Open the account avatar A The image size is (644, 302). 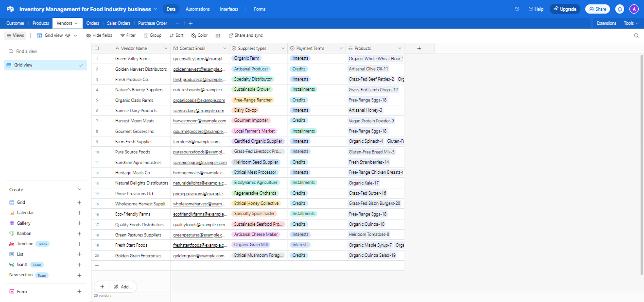point(634,9)
